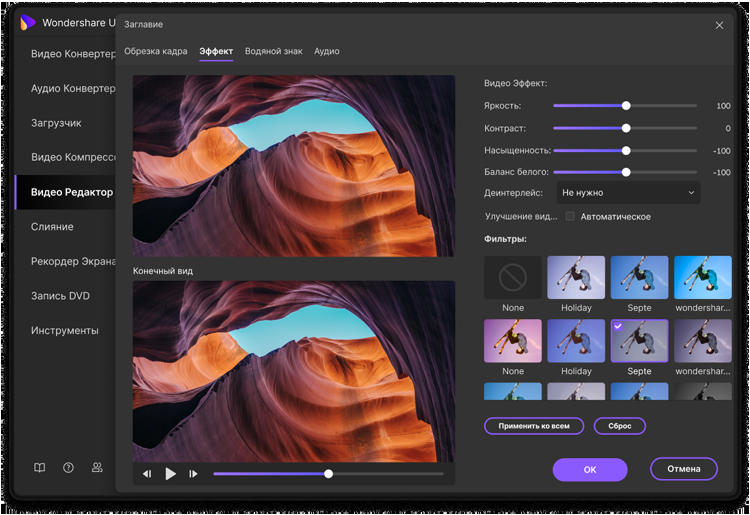
Task: Select the empty None filter icon
Action: point(513,277)
